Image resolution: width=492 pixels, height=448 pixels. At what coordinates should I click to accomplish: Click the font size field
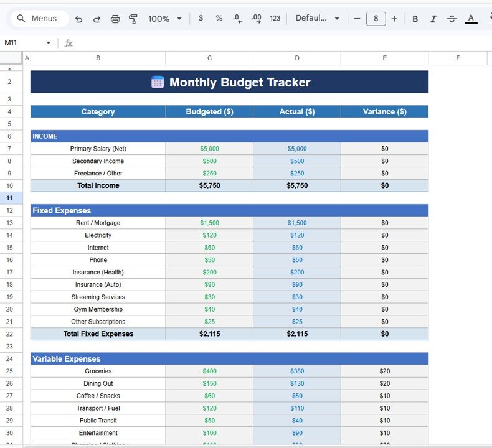pyautogui.click(x=376, y=19)
